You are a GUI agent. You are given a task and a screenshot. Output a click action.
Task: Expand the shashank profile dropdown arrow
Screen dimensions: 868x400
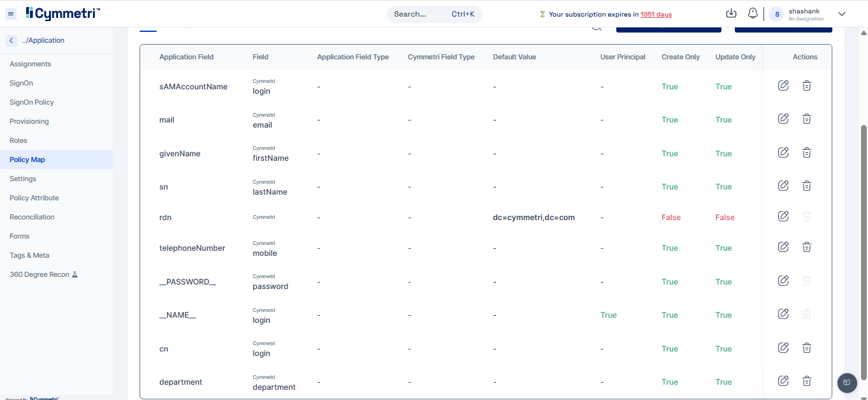841,14
